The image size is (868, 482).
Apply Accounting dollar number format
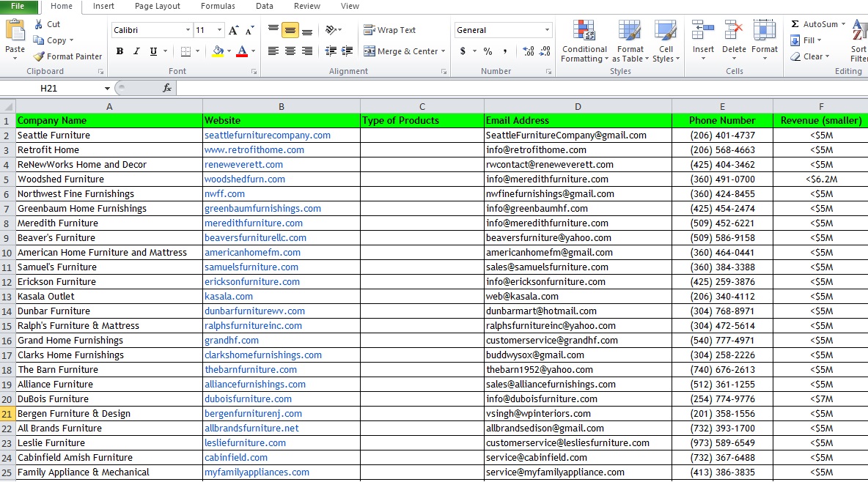click(463, 51)
